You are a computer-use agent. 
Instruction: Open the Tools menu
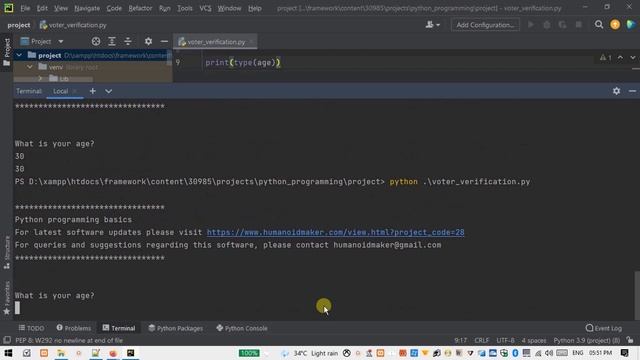tap(184, 8)
